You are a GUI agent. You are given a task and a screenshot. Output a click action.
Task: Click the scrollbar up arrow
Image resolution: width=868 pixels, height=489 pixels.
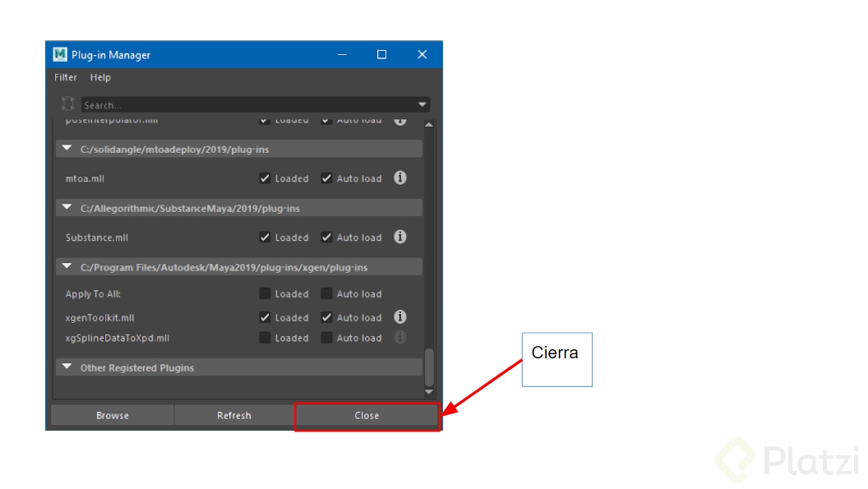click(429, 125)
